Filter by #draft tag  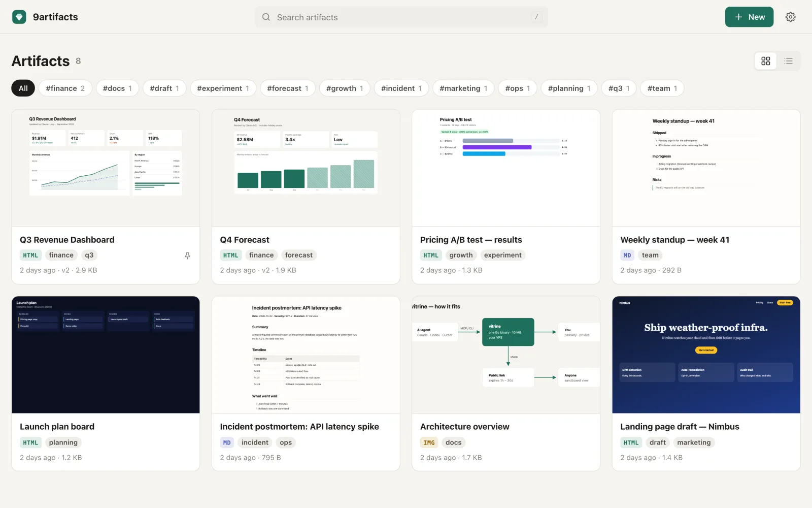(164, 88)
